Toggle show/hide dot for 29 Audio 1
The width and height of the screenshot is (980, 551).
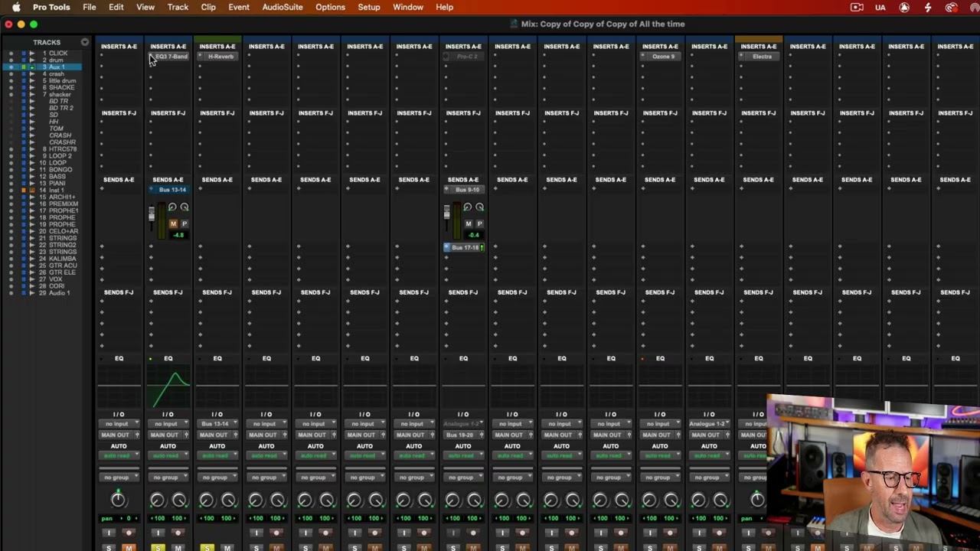pyautogui.click(x=11, y=293)
